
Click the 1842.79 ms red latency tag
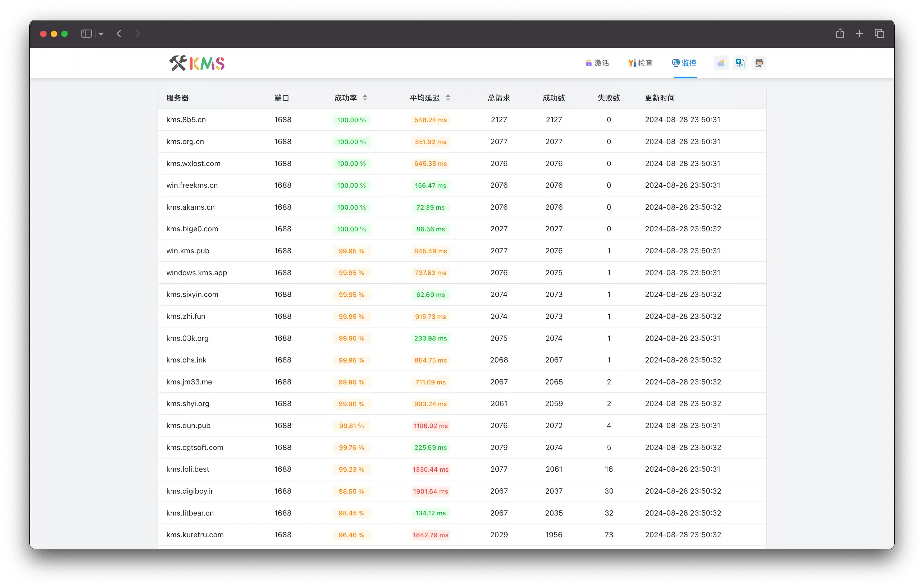pyautogui.click(x=430, y=535)
